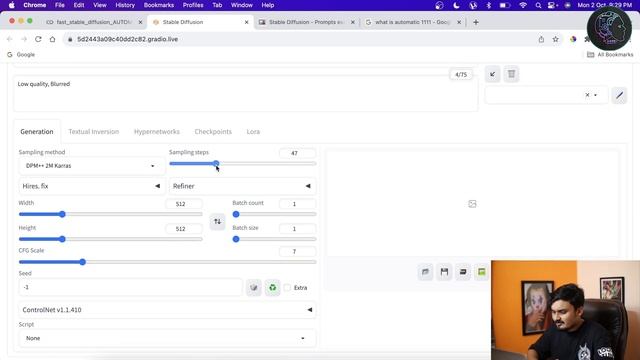
Task: Click the Seed input field
Action: (x=131, y=287)
